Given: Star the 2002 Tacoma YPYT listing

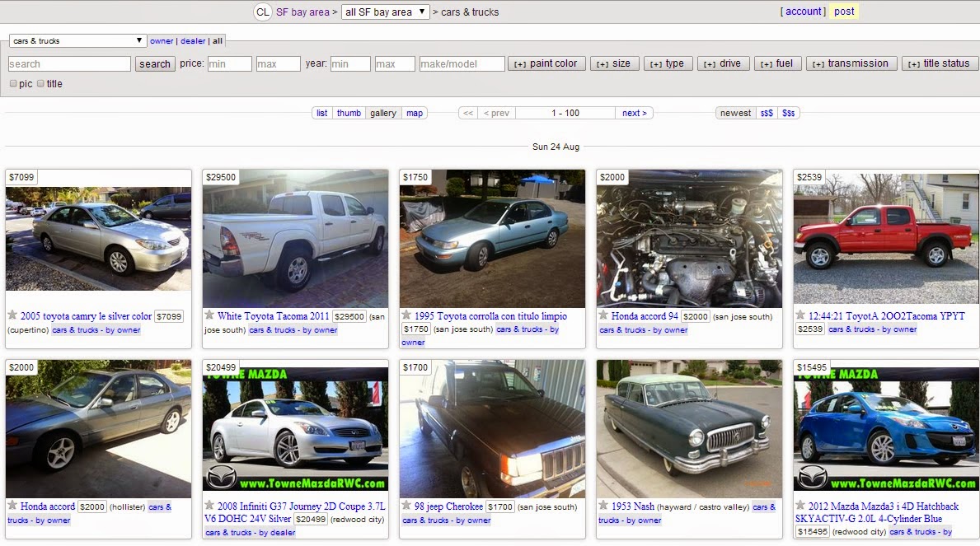Looking at the screenshot, I should (800, 315).
